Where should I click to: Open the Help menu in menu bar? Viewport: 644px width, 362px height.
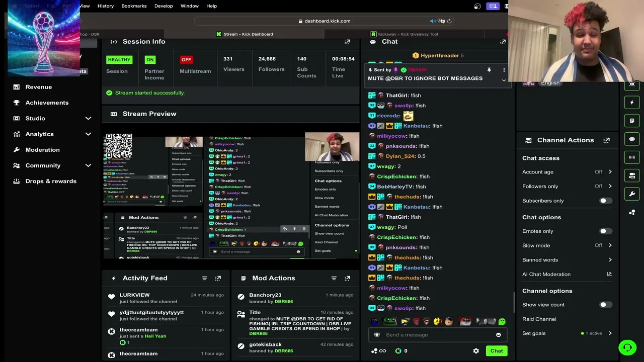pyautogui.click(x=212, y=6)
